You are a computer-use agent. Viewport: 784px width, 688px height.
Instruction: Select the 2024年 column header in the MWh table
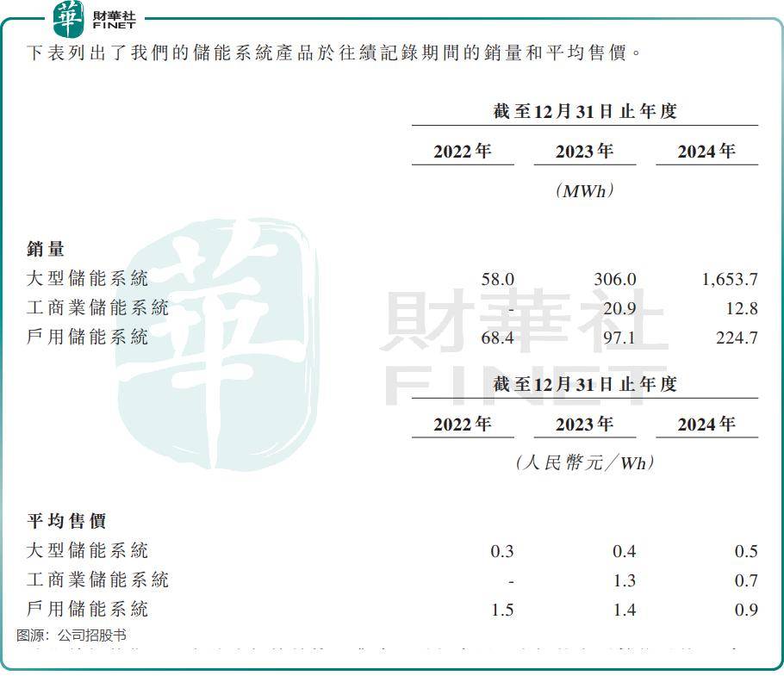click(x=706, y=151)
